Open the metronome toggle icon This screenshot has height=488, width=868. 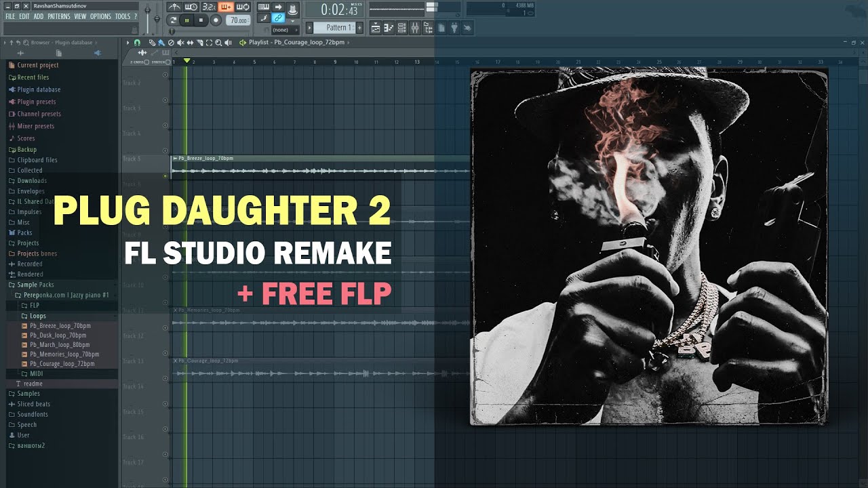[x=174, y=7]
